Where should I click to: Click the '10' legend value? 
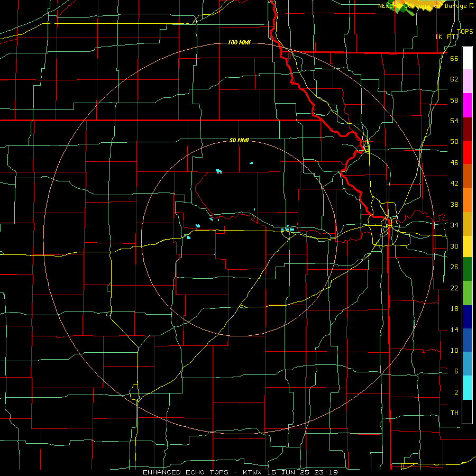pyautogui.click(x=454, y=351)
